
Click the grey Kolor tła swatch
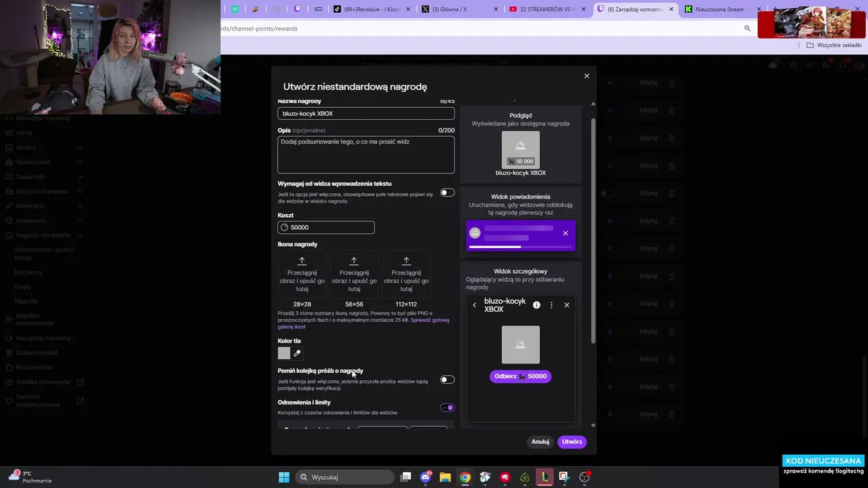(x=284, y=353)
